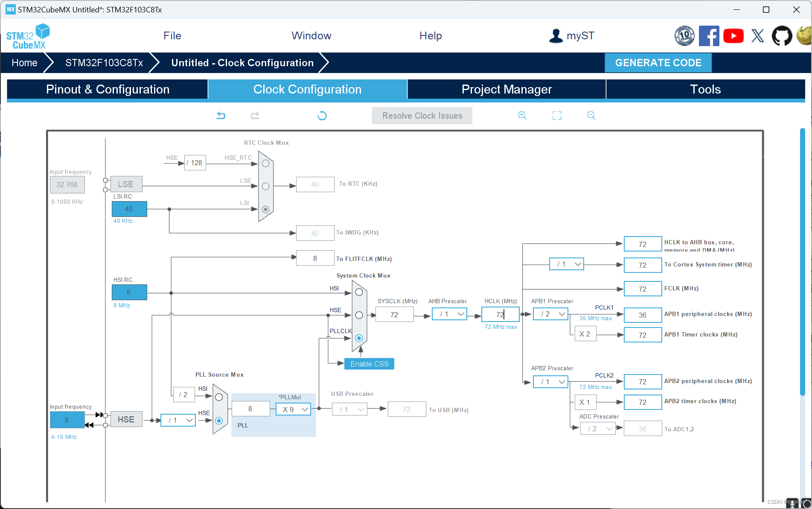Click Resolve Clock Issues button
This screenshot has width=812, height=509.
point(422,116)
